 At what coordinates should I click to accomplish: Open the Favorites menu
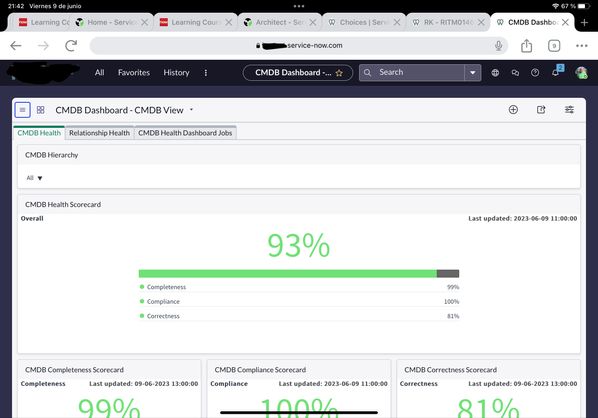click(134, 72)
